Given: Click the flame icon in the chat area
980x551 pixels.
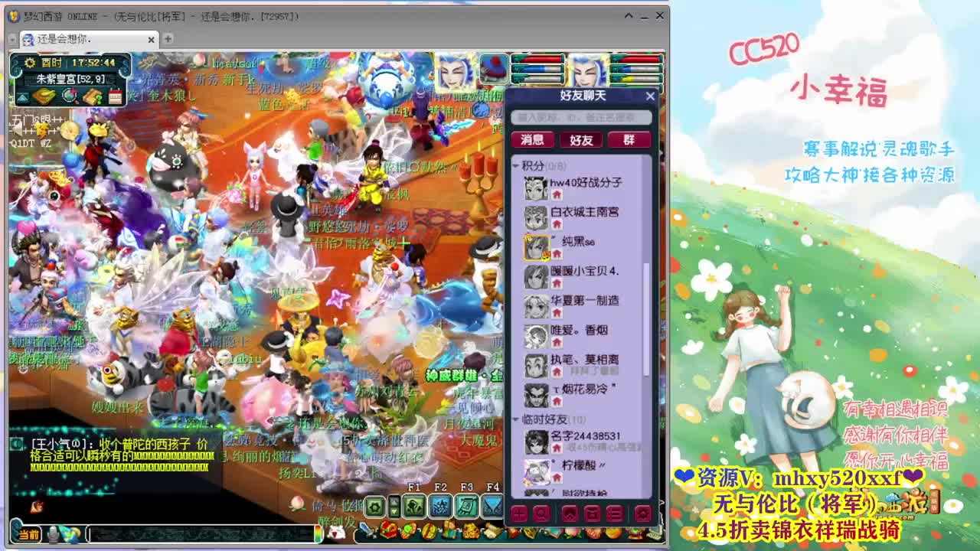Looking at the screenshot, I should tap(36, 506).
